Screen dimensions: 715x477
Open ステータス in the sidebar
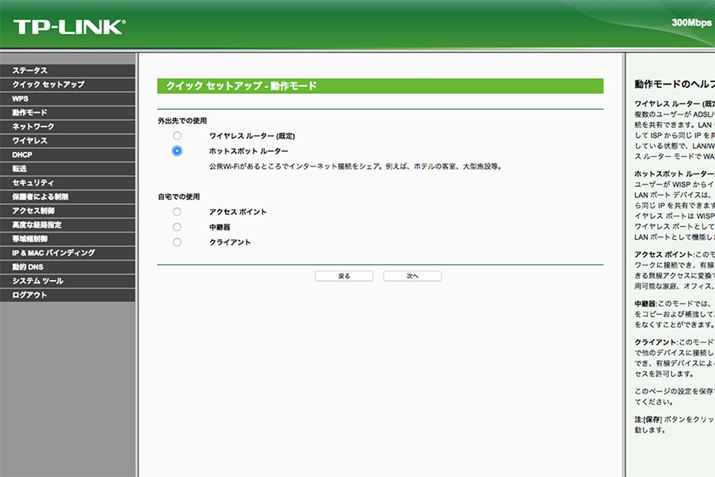click(x=30, y=70)
